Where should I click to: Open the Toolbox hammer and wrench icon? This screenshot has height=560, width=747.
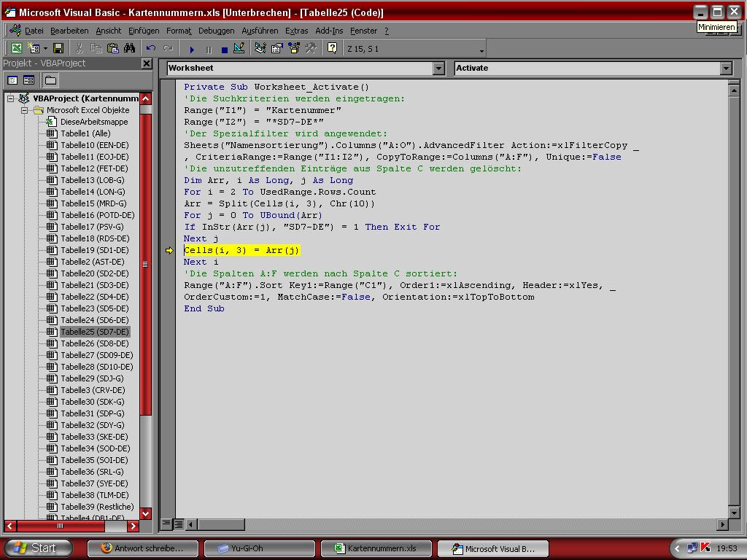(x=311, y=48)
